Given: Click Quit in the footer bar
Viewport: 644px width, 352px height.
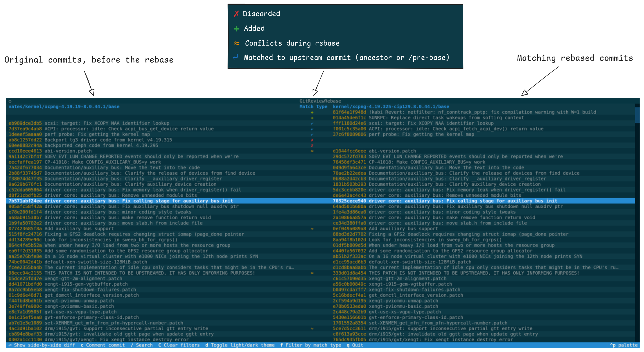Looking at the screenshot, I should pos(355,345).
